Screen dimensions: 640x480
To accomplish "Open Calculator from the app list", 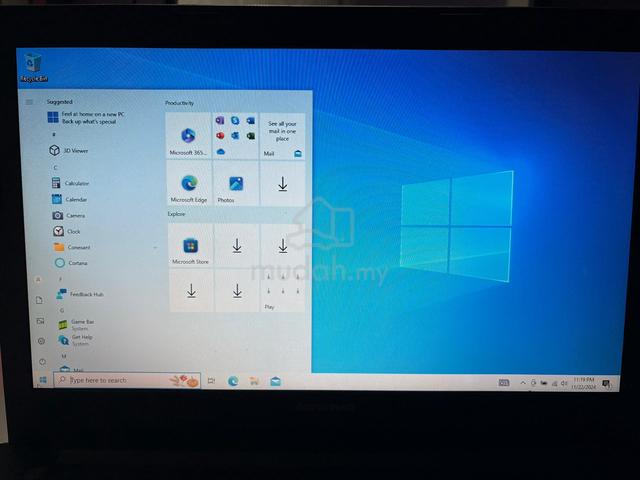I will click(70, 183).
